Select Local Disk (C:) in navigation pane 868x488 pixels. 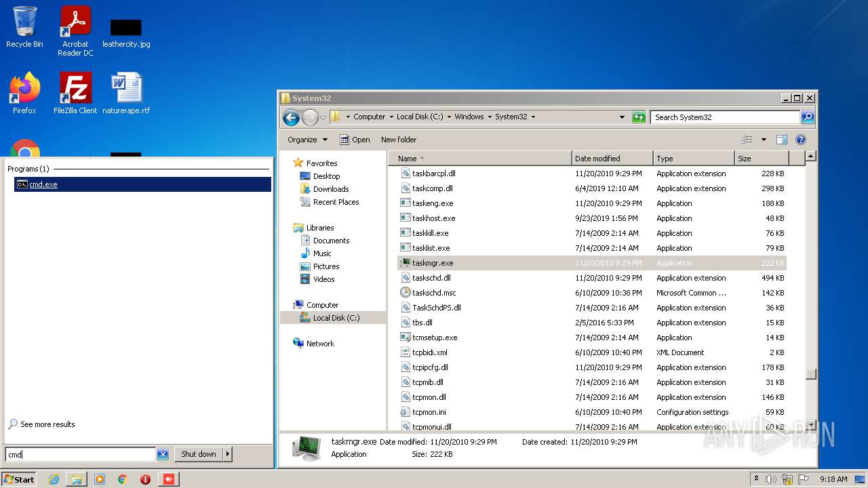pos(333,318)
